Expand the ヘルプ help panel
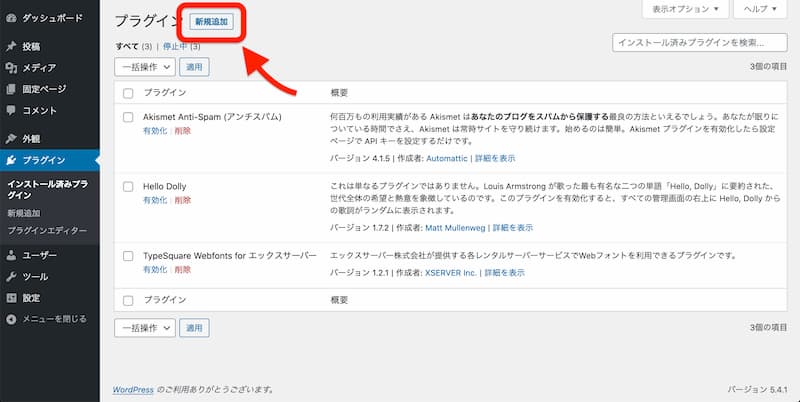The height and width of the screenshot is (402, 800). click(760, 9)
